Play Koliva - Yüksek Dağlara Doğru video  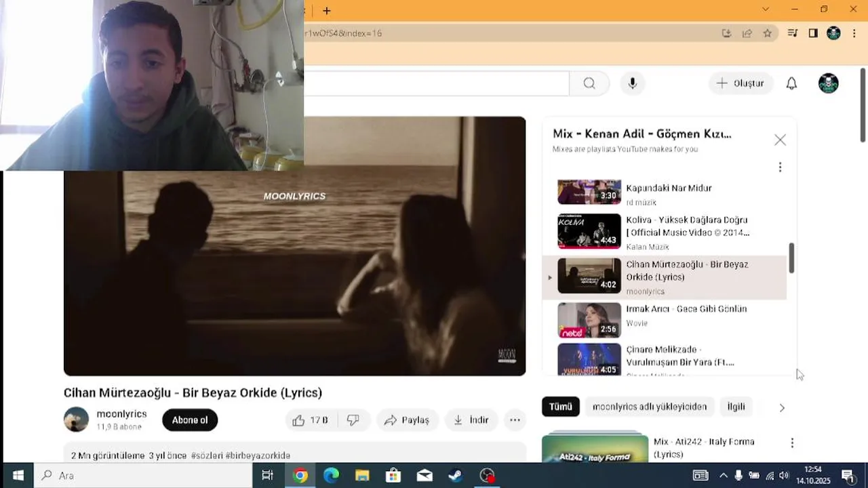click(x=665, y=232)
